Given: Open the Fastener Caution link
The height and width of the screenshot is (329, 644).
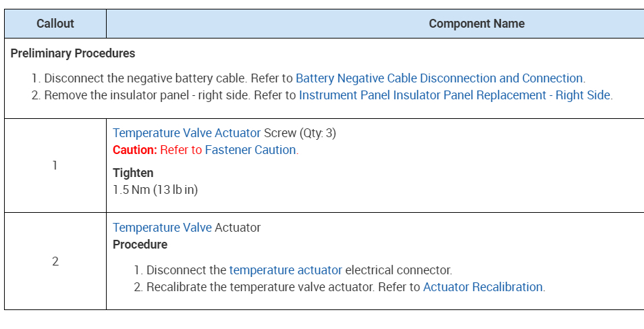Looking at the screenshot, I should [x=250, y=150].
